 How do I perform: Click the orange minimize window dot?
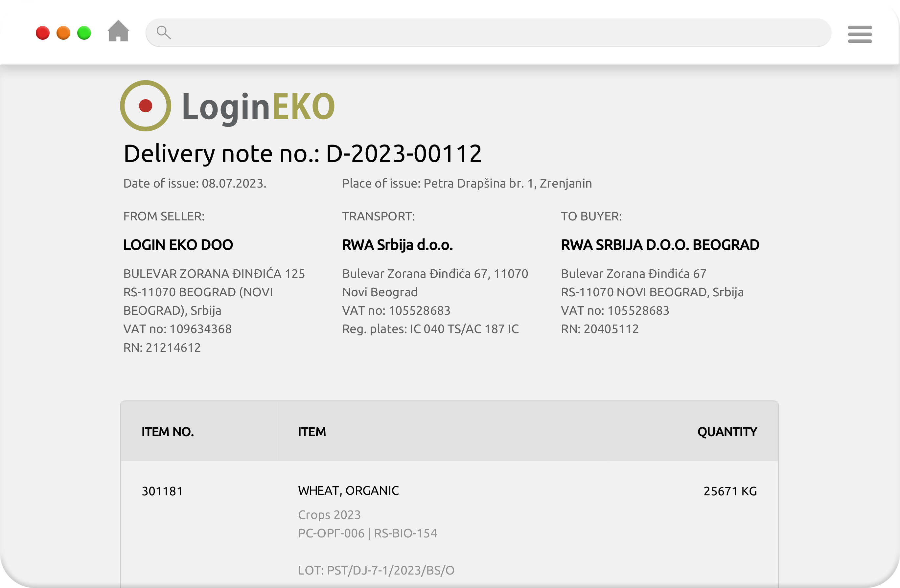tap(63, 33)
